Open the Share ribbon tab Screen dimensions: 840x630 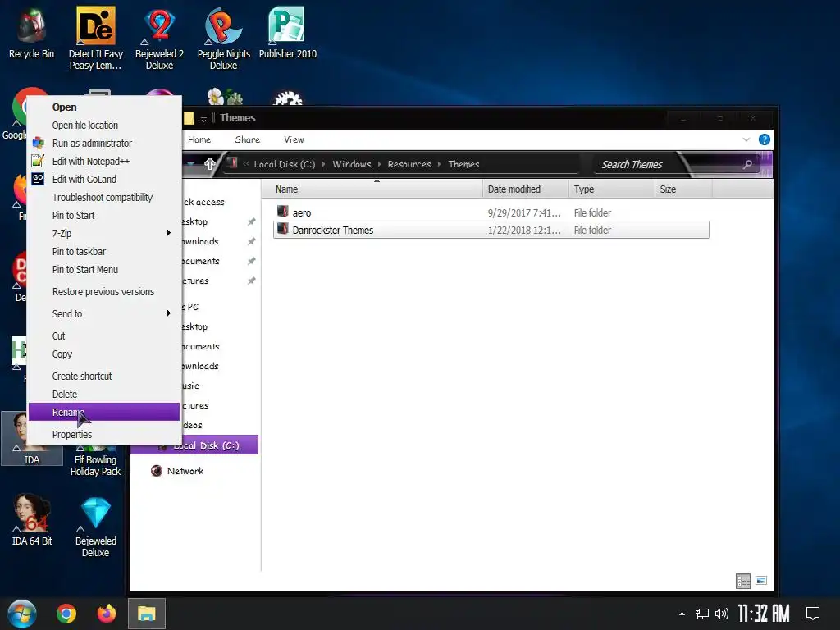tap(247, 139)
